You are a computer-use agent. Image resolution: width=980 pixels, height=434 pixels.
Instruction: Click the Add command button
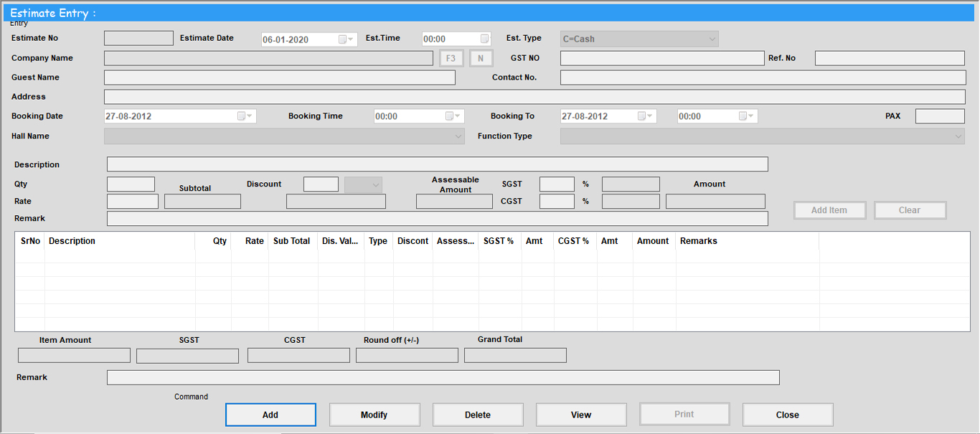click(270, 415)
